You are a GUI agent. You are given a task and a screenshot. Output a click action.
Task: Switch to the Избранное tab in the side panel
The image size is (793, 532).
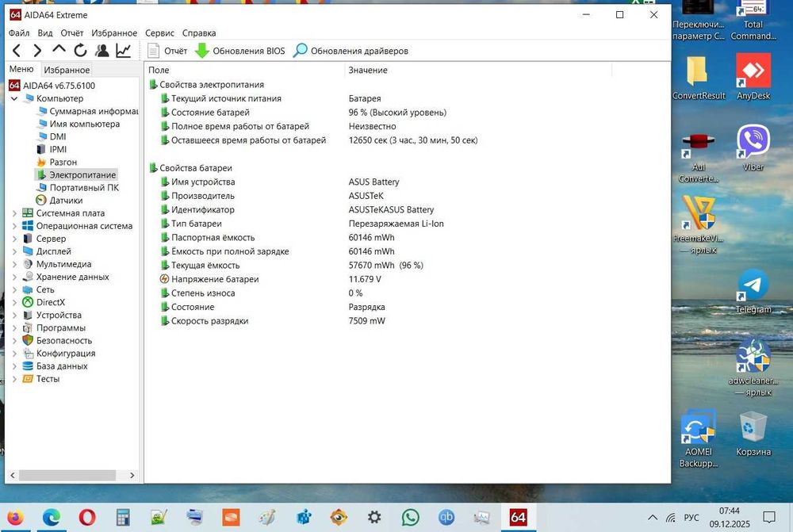pyautogui.click(x=67, y=70)
